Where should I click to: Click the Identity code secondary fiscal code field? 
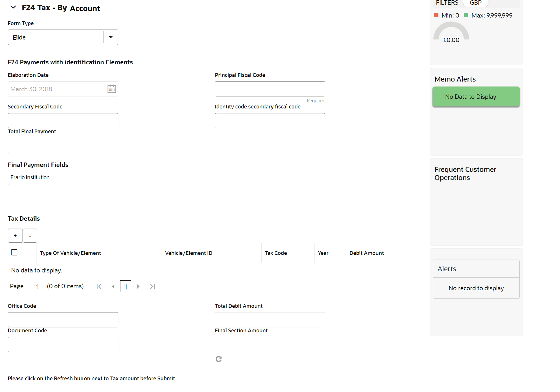point(270,121)
